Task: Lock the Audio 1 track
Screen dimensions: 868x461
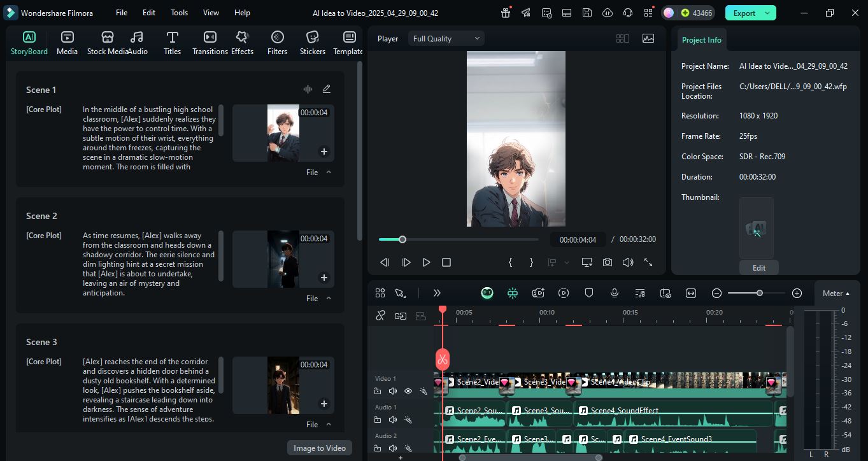Action: [x=378, y=420]
